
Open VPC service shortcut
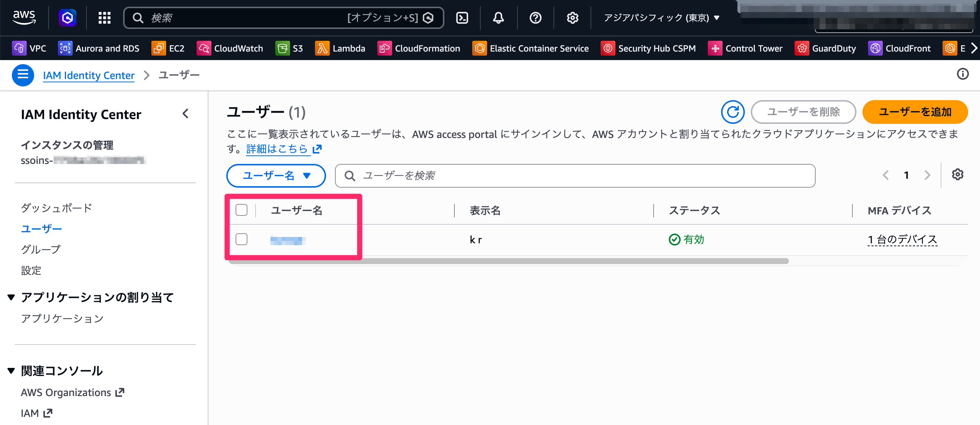[29, 48]
